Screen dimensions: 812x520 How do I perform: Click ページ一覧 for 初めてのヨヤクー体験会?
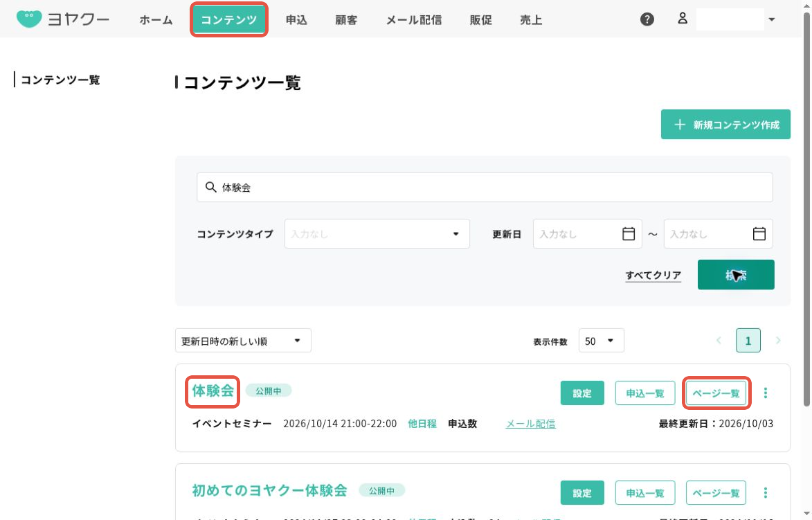coord(716,492)
